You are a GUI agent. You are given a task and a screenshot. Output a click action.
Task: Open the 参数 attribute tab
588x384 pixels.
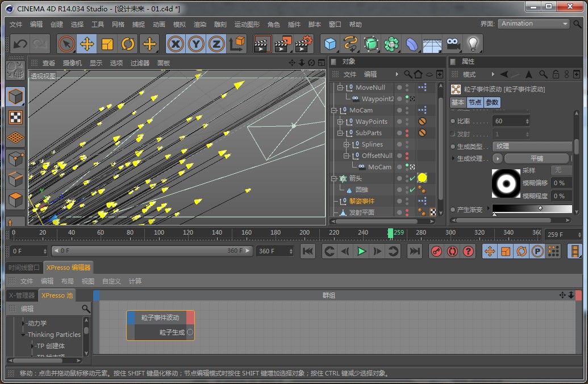pyautogui.click(x=492, y=102)
